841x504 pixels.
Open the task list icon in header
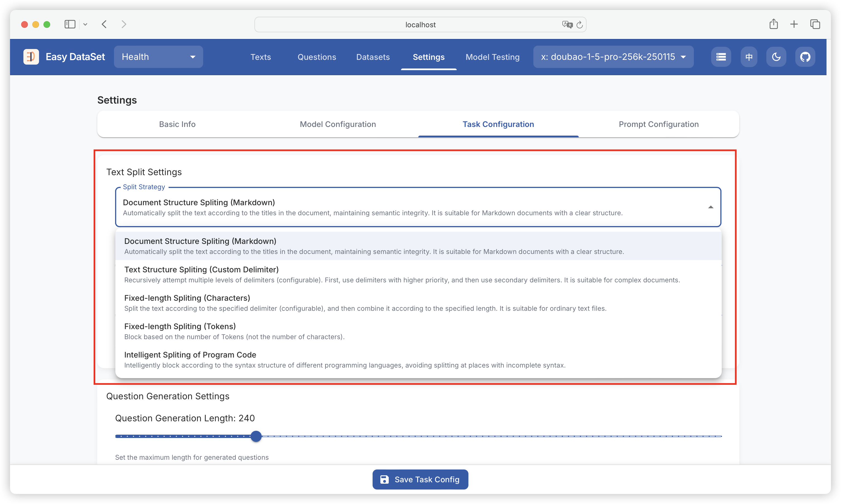[x=721, y=57]
